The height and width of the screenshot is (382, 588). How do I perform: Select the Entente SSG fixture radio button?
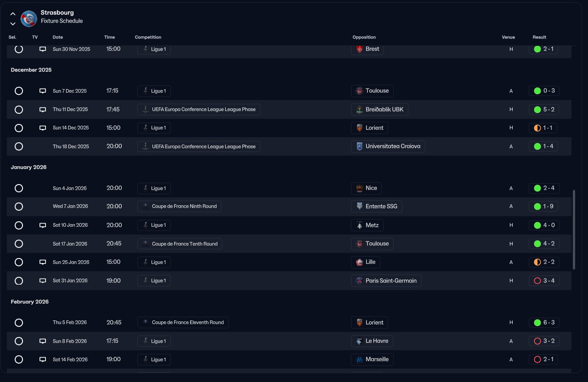19,207
